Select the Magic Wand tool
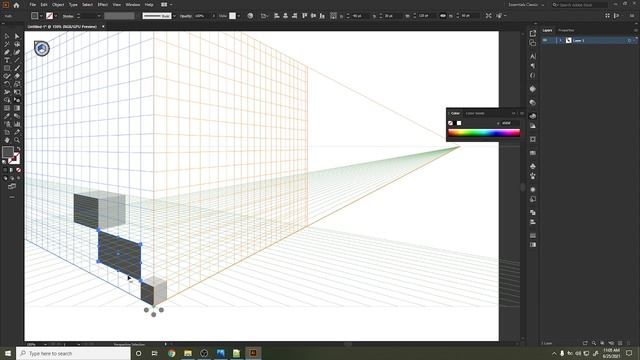 pos(7,44)
